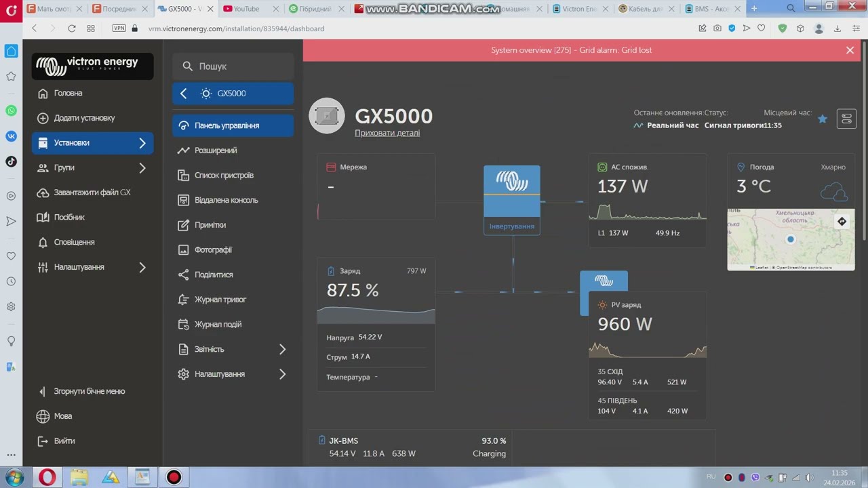Click the 35 СХІД tracker label
The width and height of the screenshot is (868, 488).
(610, 371)
